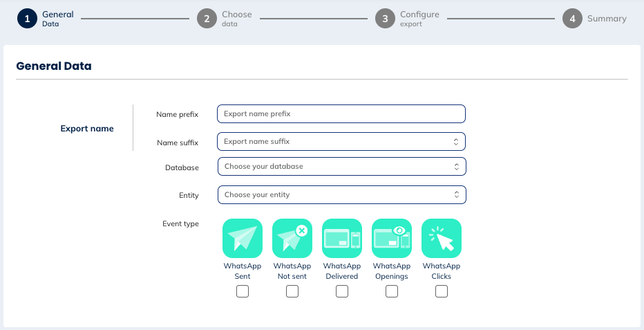Open the Choose your database dropdown
Screen dimensions: 644x330
point(342,167)
